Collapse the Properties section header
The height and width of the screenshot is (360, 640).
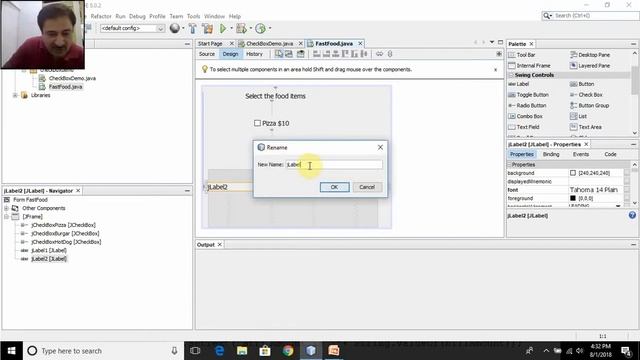pos(509,164)
